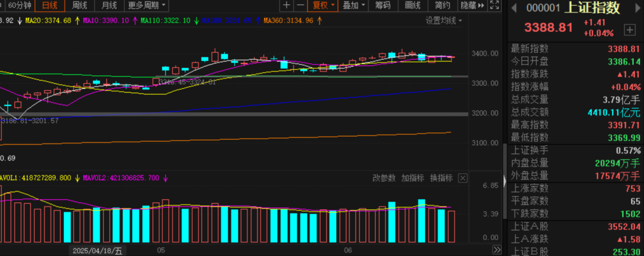Click the 上证指数 title
This screenshot has width=644, height=256.
[x=593, y=7]
